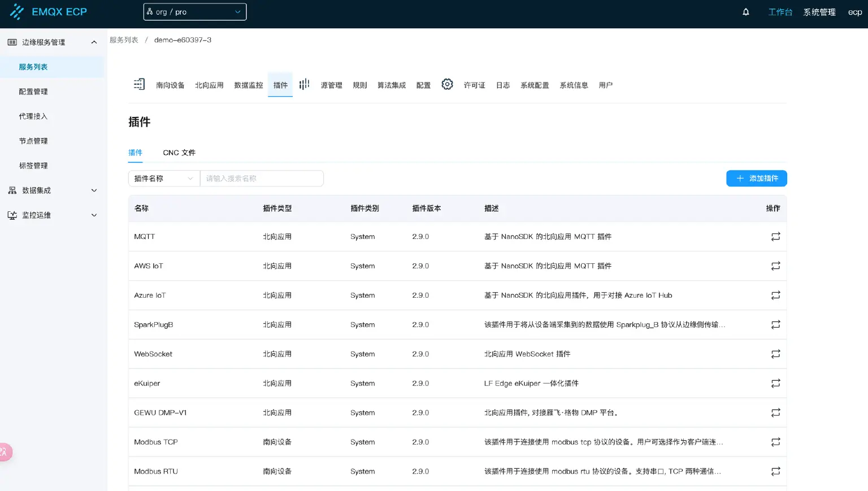This screenshot has height=491, width=868.
Task: Click the transfer icon in the MQTT row
Action: [775, 236]
